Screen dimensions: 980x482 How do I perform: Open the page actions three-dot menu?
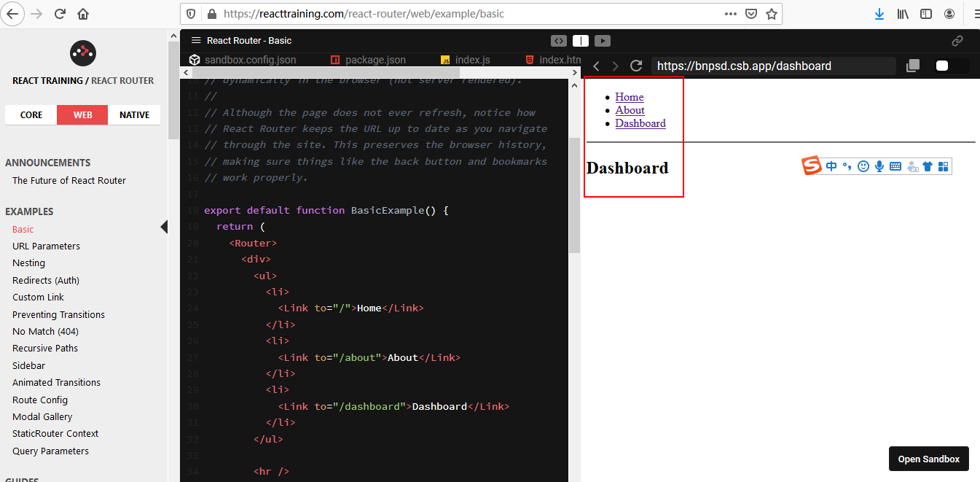click(731, 14)
